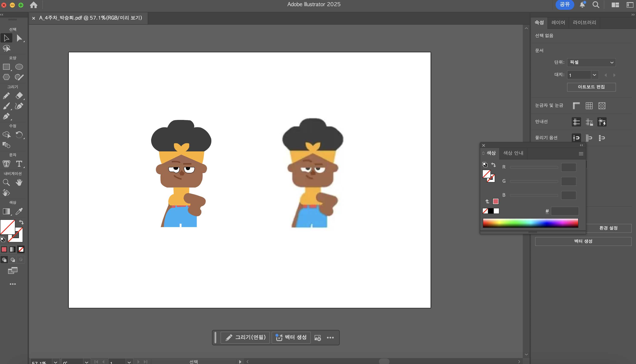Select the Direct Selection tool
The height and width of the screenshot is (364, 636).
click(19, 38)
